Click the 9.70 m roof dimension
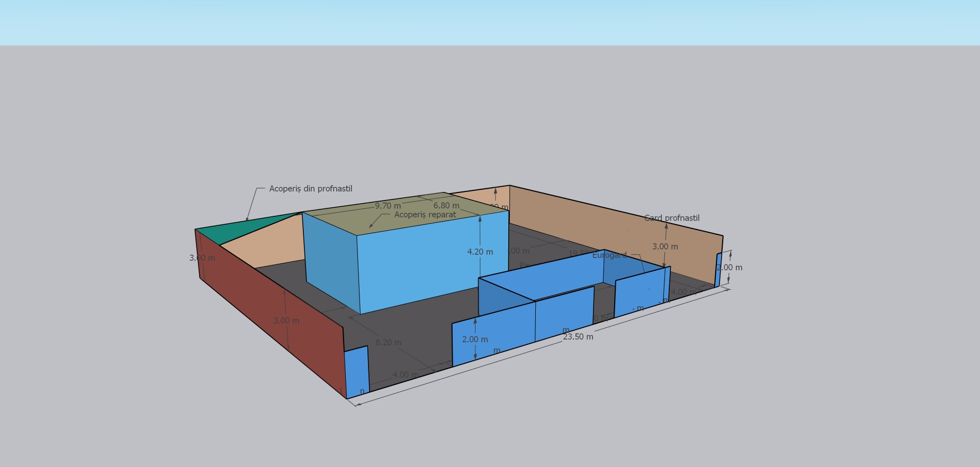The height and width of the screenshot is (467, 980). (x=388, y=206)
